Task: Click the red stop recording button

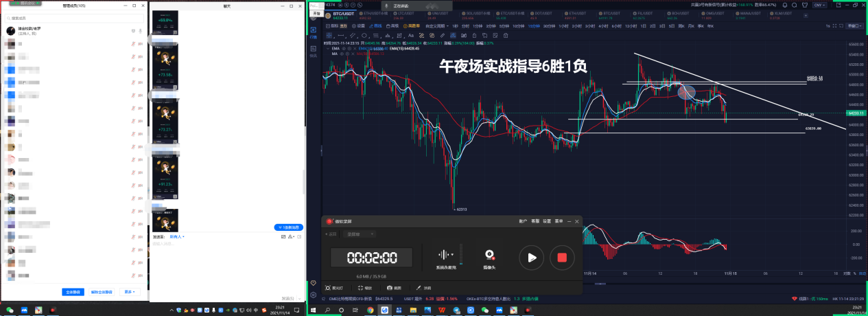Action: [x=562, y=258]
